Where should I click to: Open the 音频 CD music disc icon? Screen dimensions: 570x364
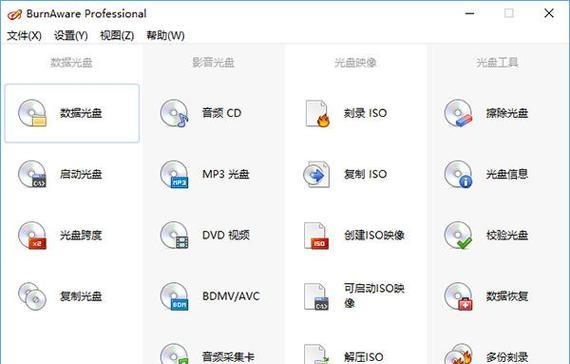click(x=174, y=113)
